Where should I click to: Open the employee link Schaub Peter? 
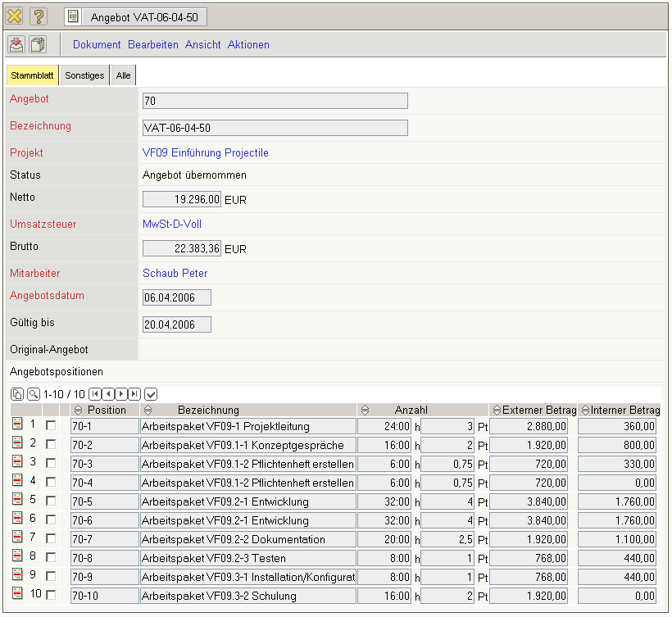click(x=175, y=274)
